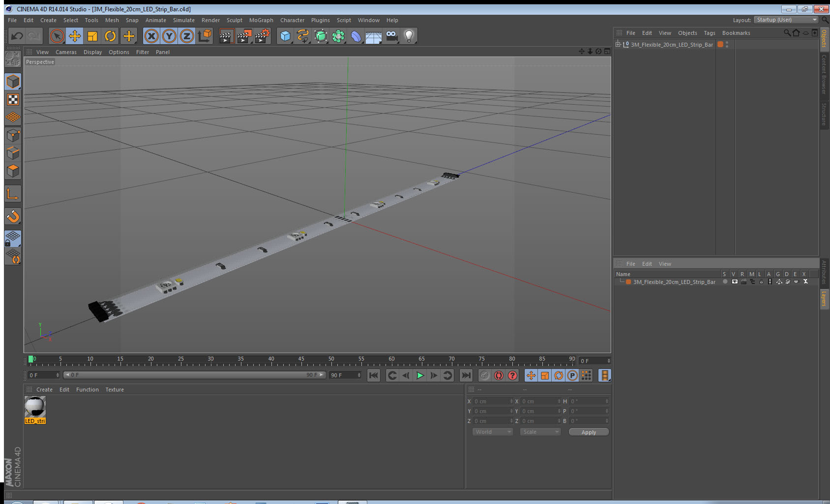Click the X position field
This screenshot has width=830, height=504.
pos(493,401)
